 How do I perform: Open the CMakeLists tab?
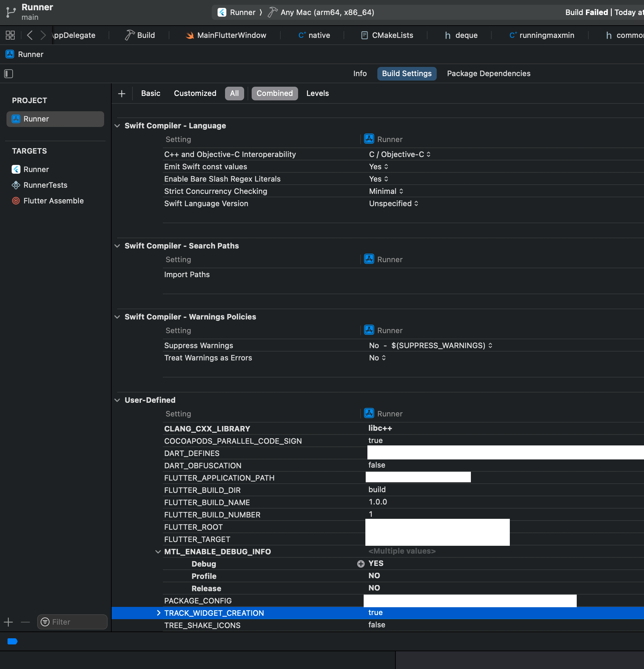pos(387,35)
